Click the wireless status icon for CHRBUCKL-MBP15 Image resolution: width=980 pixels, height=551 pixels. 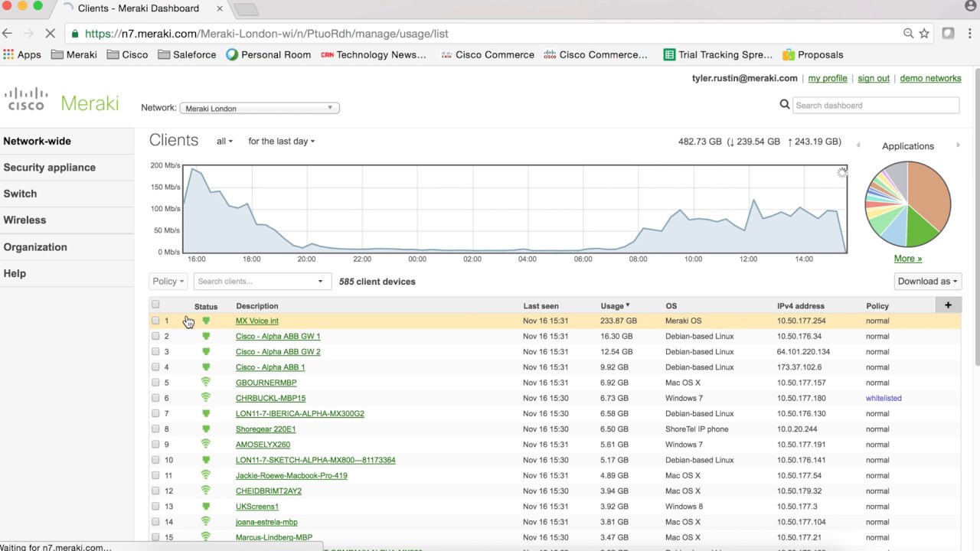coord(206,398)
